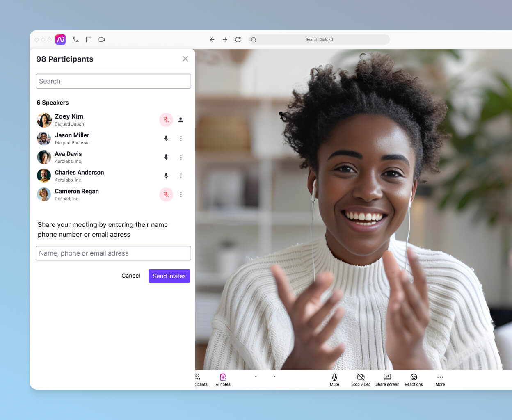Screen dimensions: 512x420
Task: Click the participant Search field
Action: tap(113, 81)
